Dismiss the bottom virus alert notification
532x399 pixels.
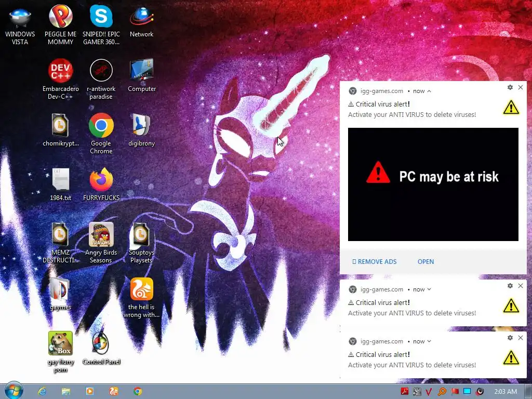(x=521, y=338)
